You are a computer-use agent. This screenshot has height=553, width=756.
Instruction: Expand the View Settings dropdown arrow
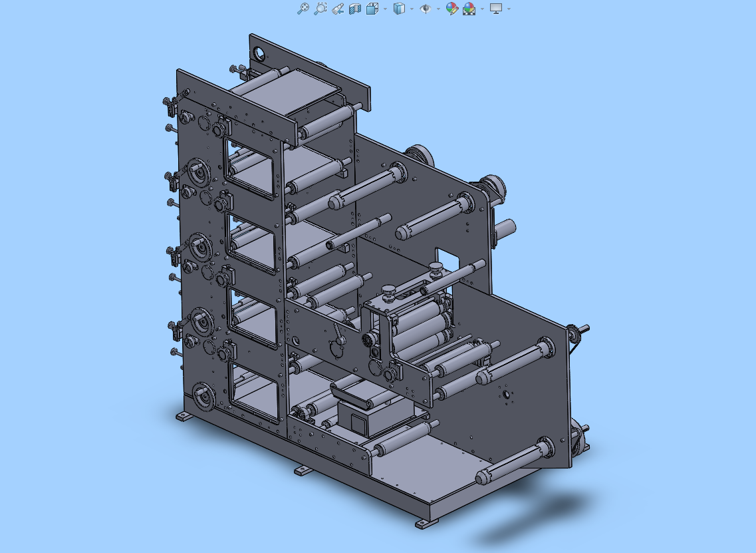click(x=509, y=9)
